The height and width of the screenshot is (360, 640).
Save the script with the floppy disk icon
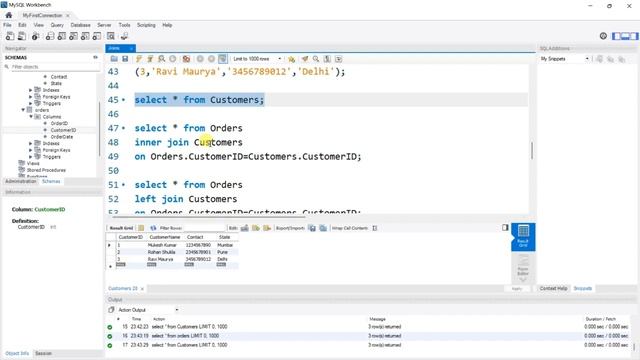click(x=125, y=59)
